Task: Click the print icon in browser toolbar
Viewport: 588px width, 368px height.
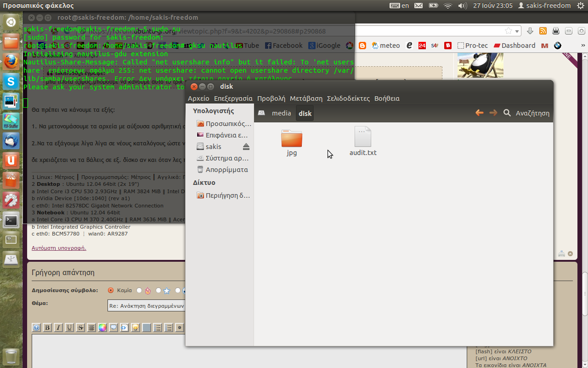Action: 555,31
